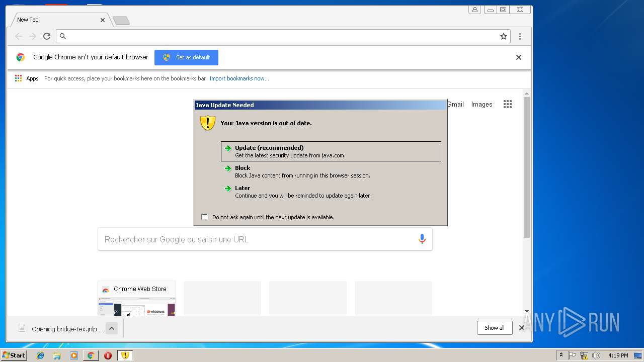Close the downloads bar

[521, 328]
